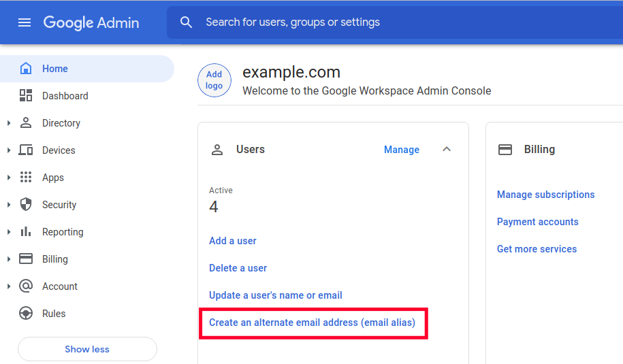Click the Rules steering wheel icon
The height and width of the screenshot is (364, 623).
pyautogui.click(x=26, y=313)
